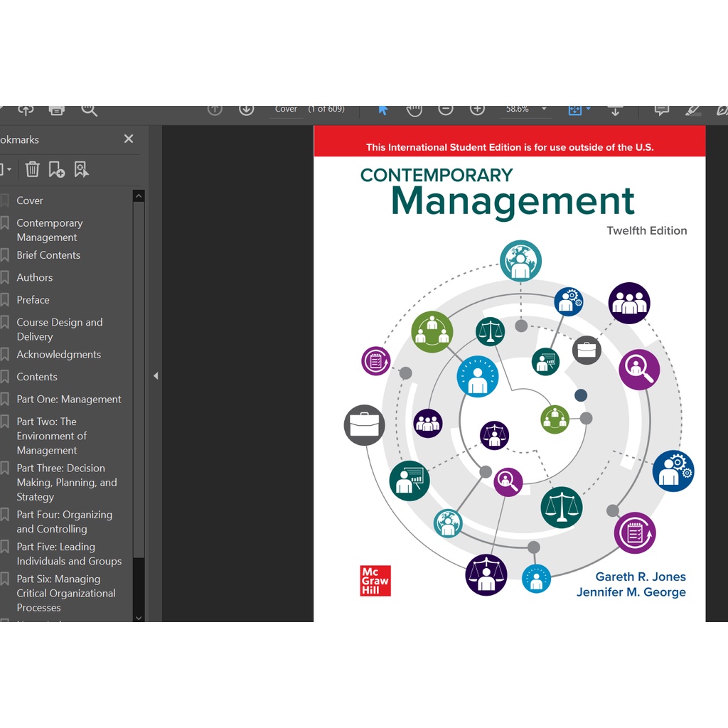Screen dimensions: 728x728
Task: Select the hand pan tool
Action: (x=414, y=109)
